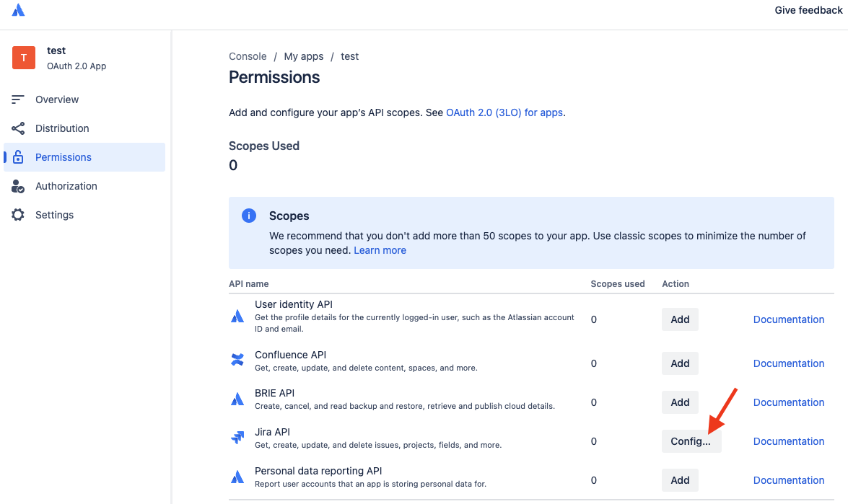Click the Jira API logo icon
Image resolution: width=848 pixels, height=504 pixels.
[237, 438]
